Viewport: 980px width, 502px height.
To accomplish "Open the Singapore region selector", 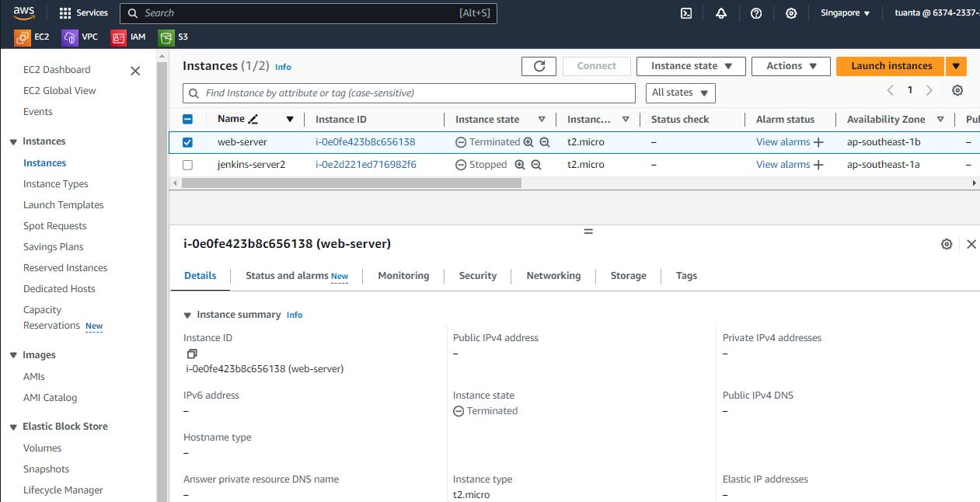I will [x=846, y=13].
